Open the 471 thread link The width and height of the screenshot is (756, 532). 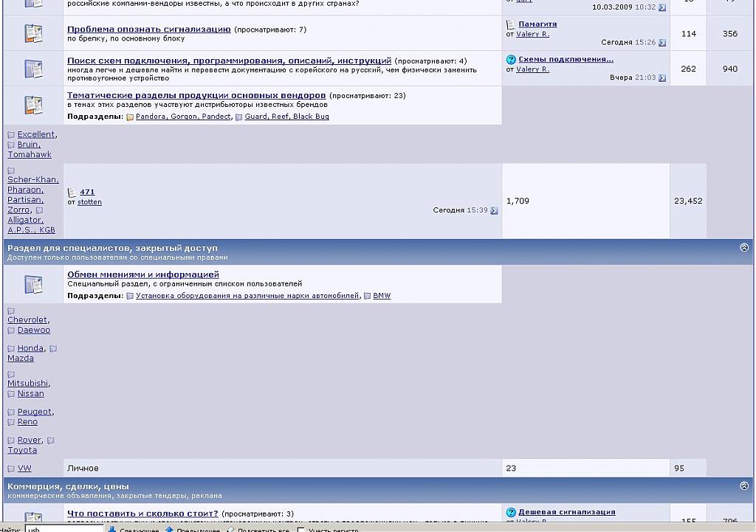pyautogui.click(x=87, y=192)
